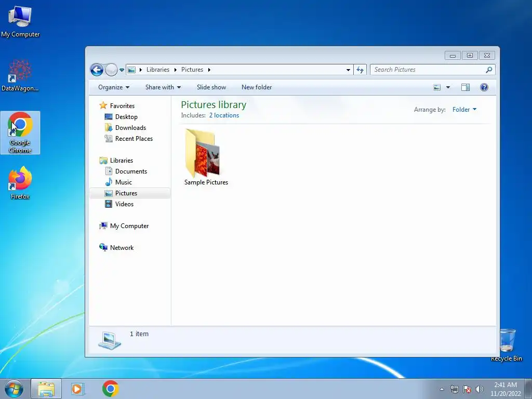Refresh the Pictures folder view

point(360,70)
